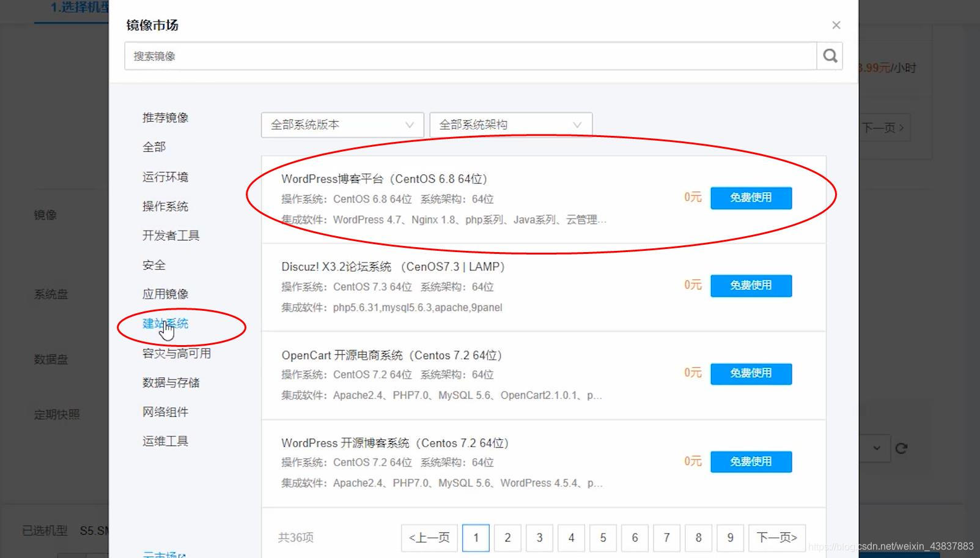
Task: Select 应用镜像 category
Action: click(x=165, y=294)
